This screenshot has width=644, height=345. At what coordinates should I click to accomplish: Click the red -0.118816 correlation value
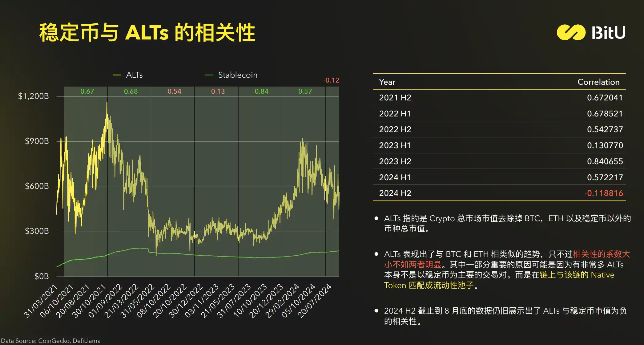(603, 193)
